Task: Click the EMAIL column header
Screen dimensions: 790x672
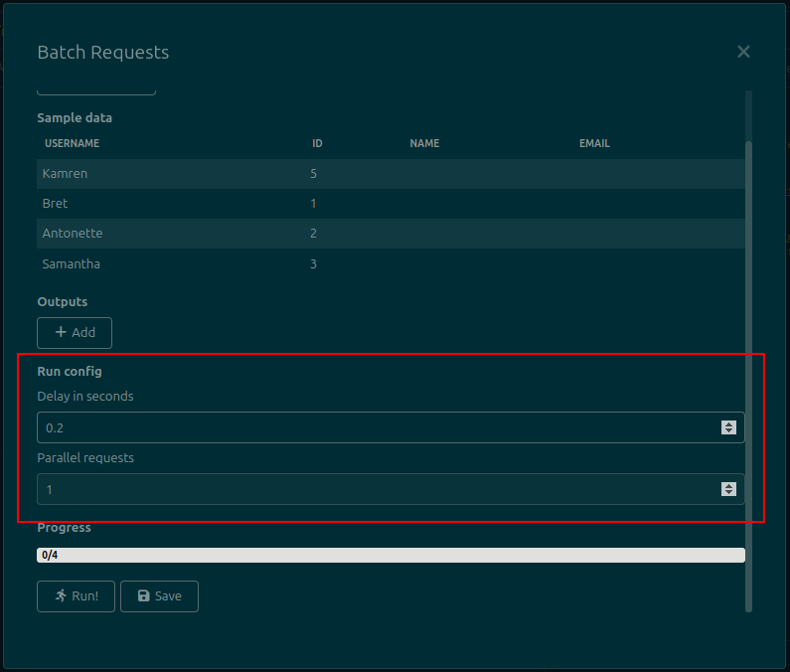Action: 594,143
